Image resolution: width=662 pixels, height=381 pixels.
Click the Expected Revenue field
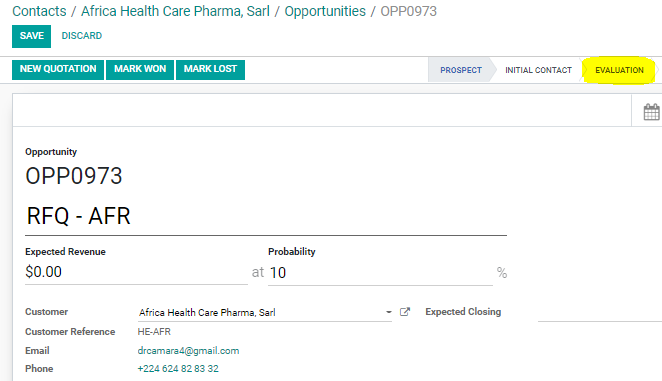tap(136, 272)
